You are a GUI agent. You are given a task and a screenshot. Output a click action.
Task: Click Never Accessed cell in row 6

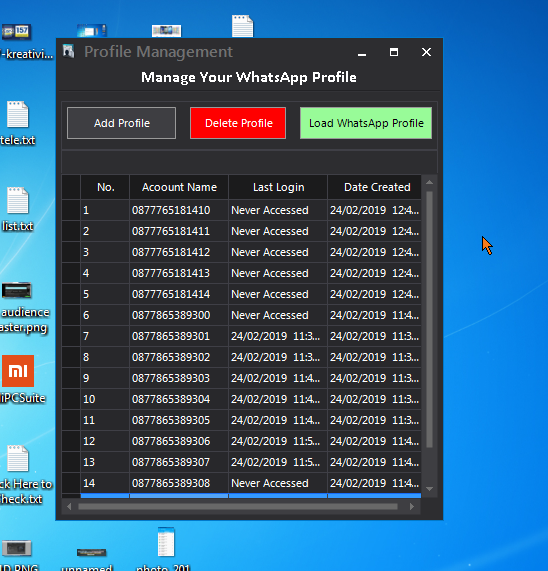point(278,315)
